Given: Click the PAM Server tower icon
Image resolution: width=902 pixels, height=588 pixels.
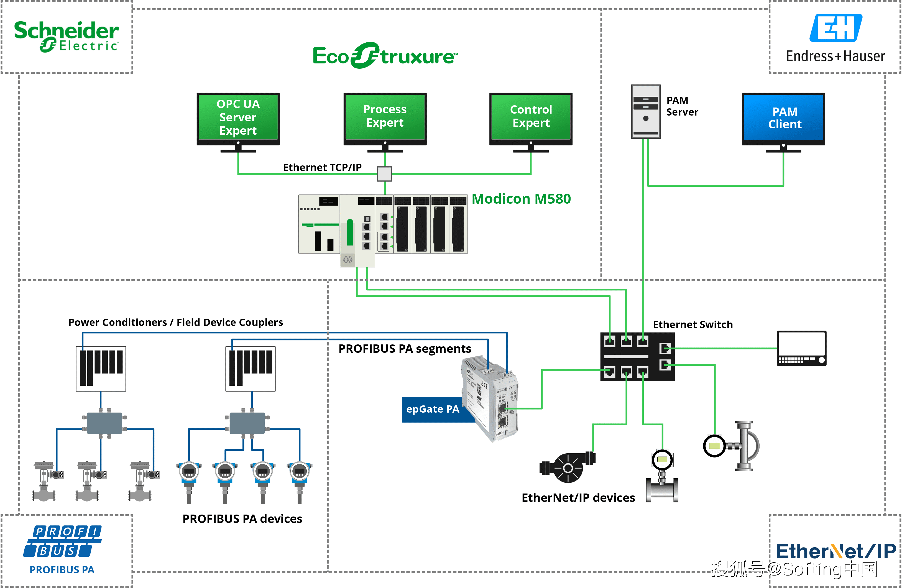Looking at the screenshot, I should click(646, 112).
